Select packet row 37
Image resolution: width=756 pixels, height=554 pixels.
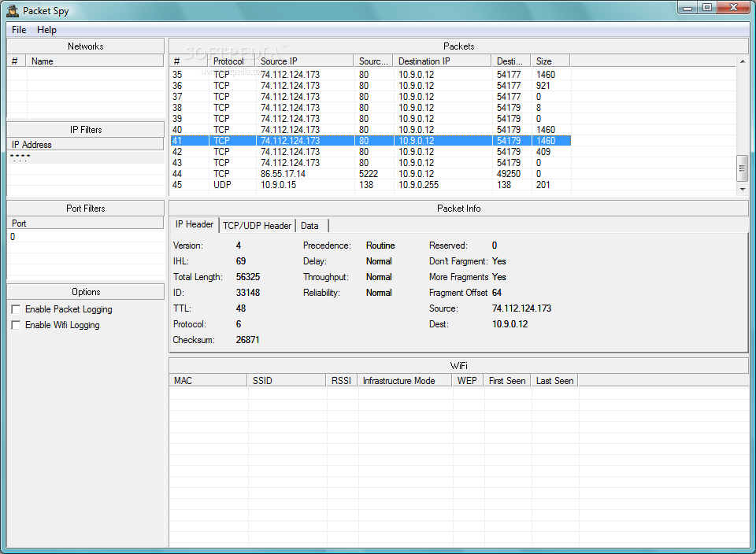click(370, 97)
